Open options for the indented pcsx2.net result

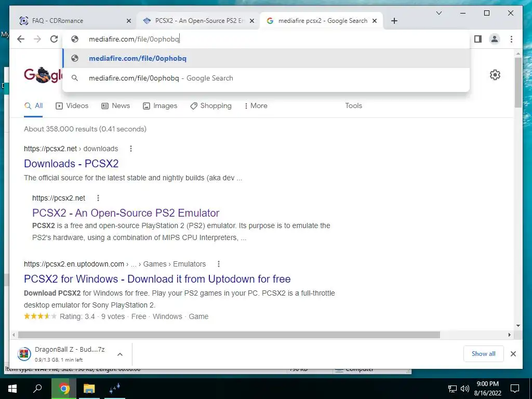coord(98,198)
